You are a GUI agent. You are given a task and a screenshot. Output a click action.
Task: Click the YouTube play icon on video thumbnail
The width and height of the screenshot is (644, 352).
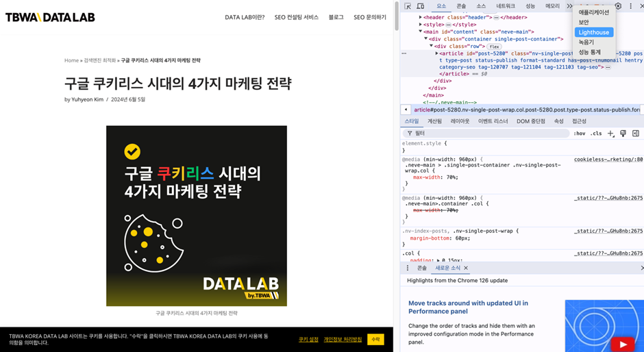click(622, 344)
